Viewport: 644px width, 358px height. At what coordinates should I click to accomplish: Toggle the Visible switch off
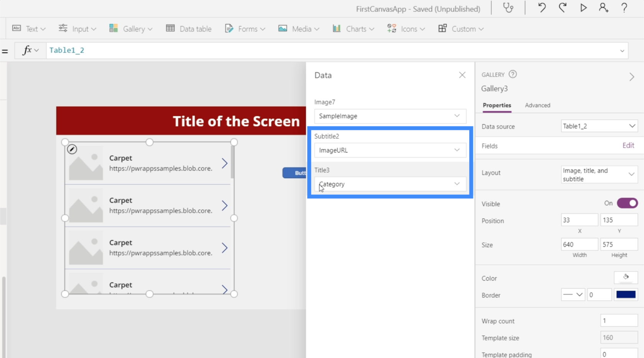pos(627,203)
